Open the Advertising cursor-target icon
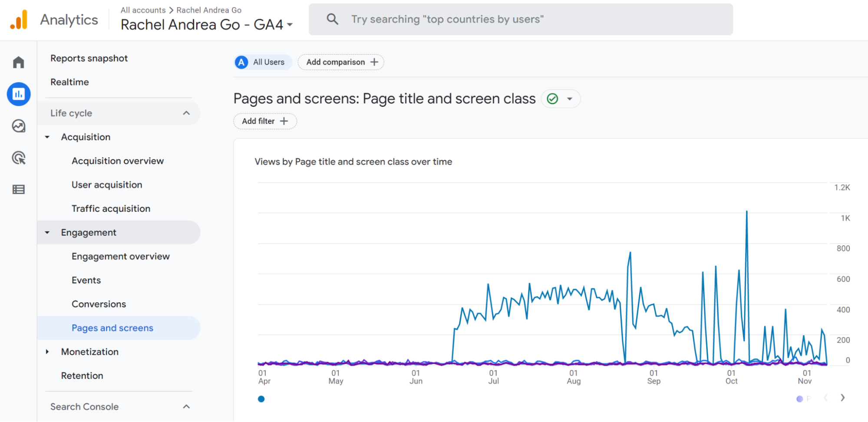Screen dimensions: 868x422 tap(19, 158)
